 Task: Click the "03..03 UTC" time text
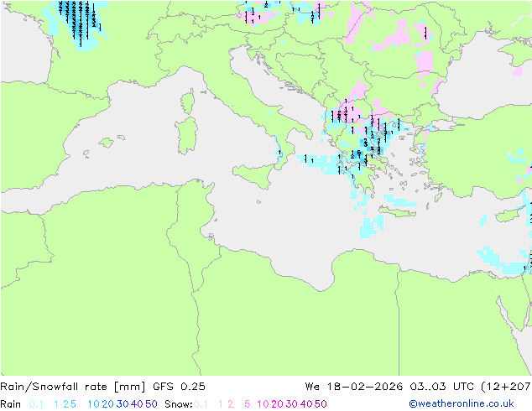[443, 387]
